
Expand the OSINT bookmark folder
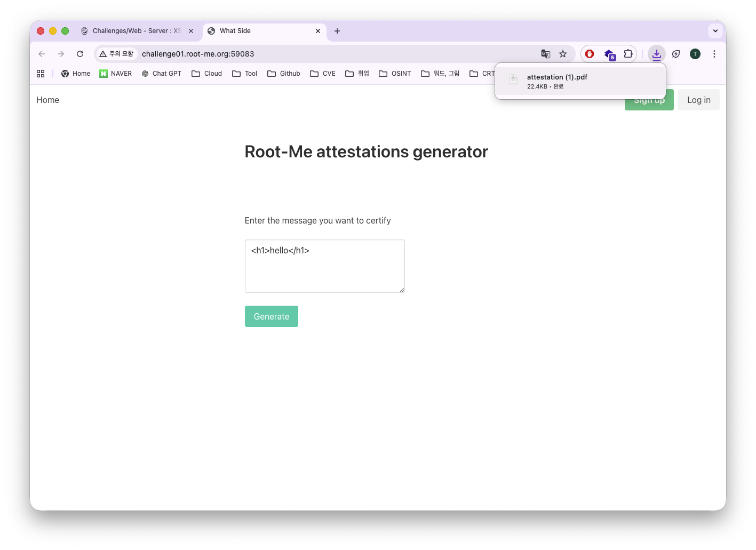(x=395, y=74)
